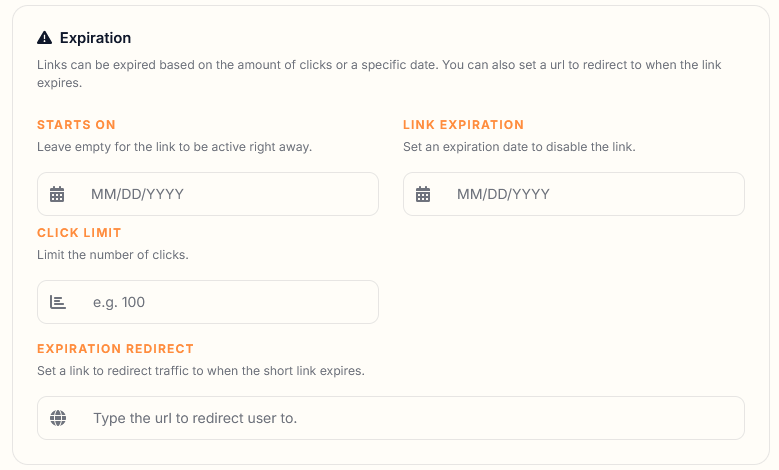Click the calendar icon in Link Expiration field
Image resolution: width=779 pixels, height=470 pixels.
(423, 194)
